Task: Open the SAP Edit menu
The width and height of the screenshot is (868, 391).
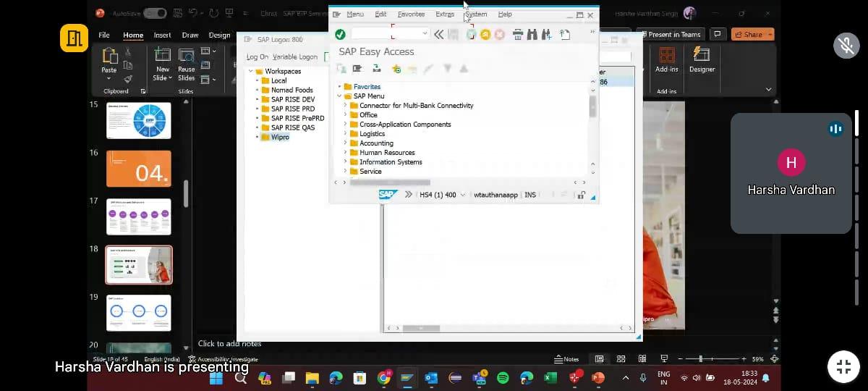Action: [380, 14]
